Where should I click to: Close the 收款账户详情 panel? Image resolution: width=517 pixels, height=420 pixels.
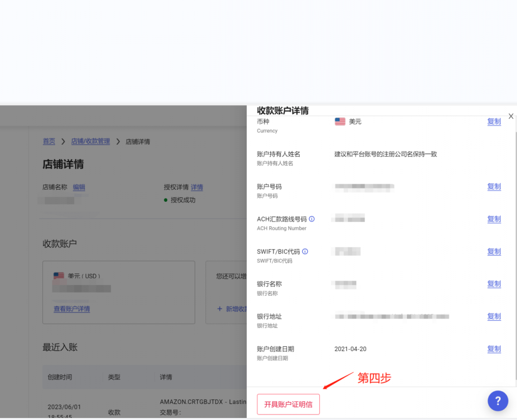click(x=510, y=116)
